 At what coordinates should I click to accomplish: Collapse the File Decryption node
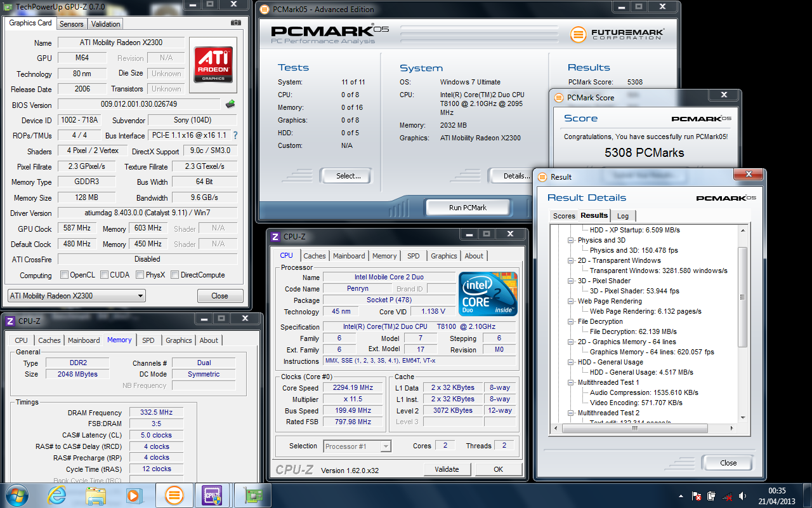pos(570,322)
